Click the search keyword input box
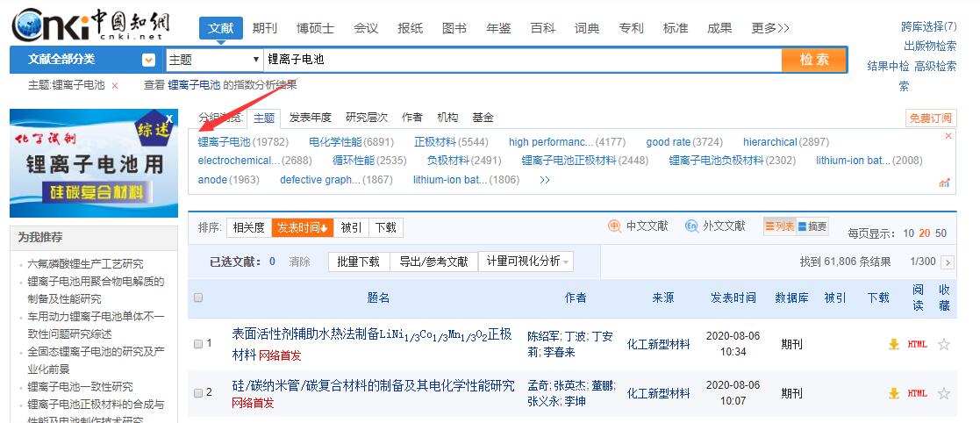This screenshot has width=980, height=423. (522, 60)
